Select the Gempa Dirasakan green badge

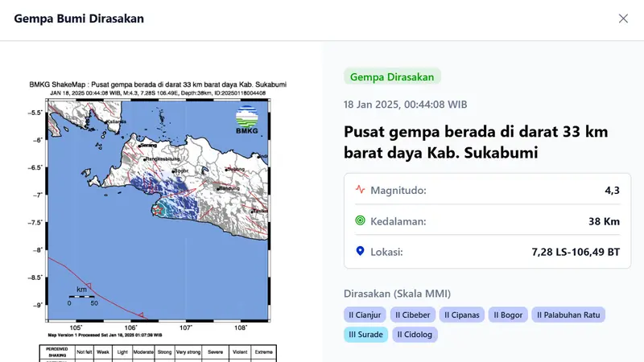392,76
